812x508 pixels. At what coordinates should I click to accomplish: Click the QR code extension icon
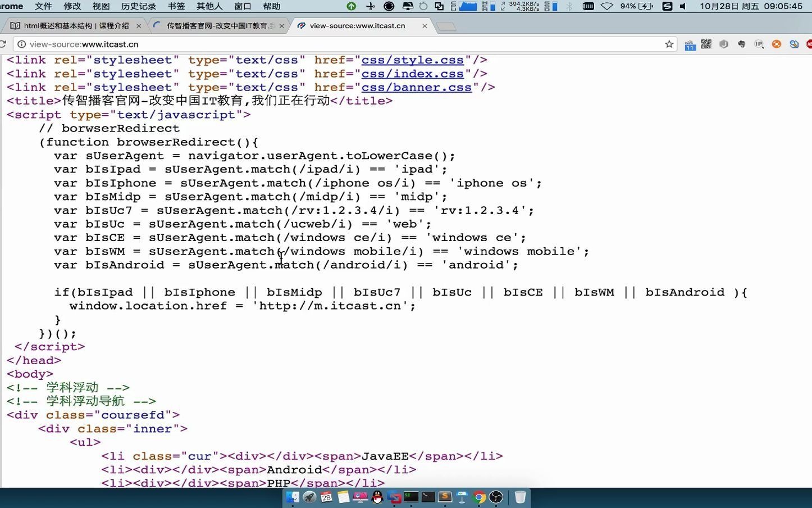706,44
